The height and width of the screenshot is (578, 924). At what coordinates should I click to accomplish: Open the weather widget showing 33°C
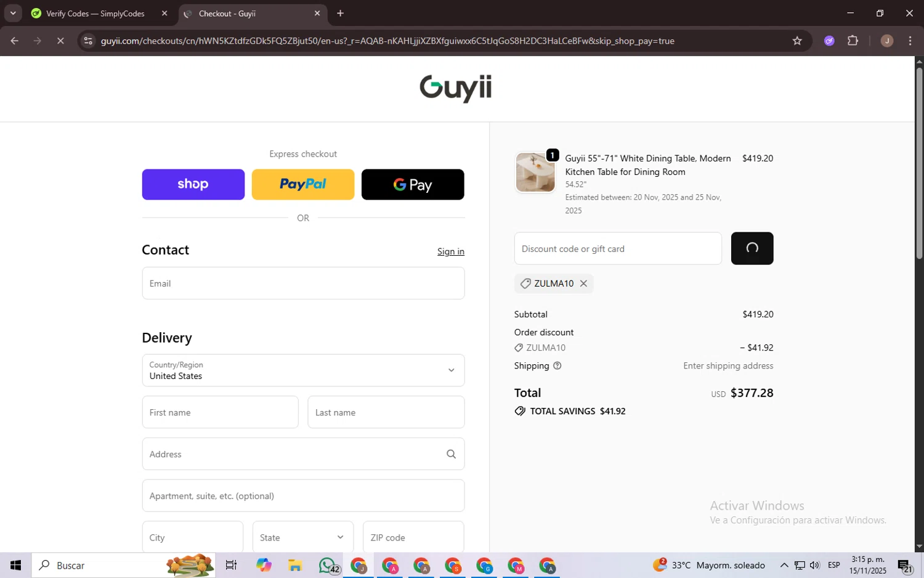(709, 565)
